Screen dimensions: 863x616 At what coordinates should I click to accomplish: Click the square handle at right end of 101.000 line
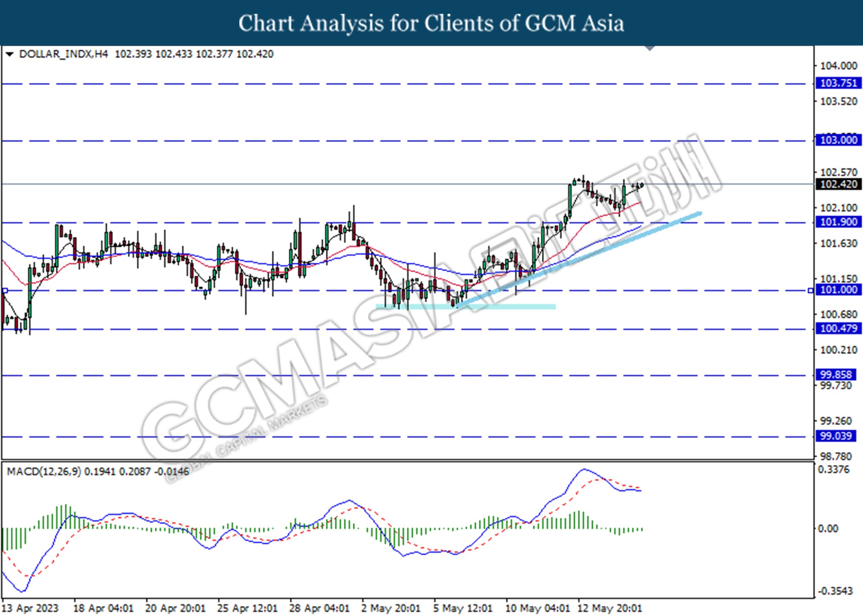tap(811, 291)
